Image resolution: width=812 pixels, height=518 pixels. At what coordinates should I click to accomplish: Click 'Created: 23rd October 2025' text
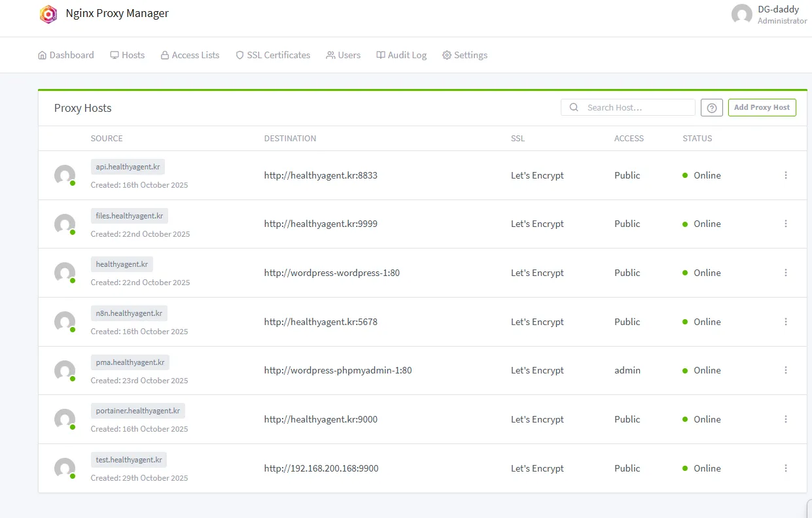pos(139,381)
